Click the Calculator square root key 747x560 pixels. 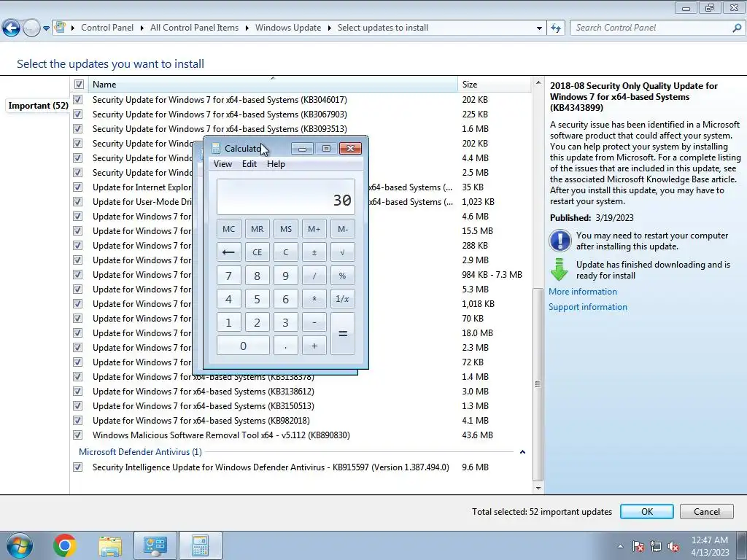pyautogui.click(x=343, y=252)
